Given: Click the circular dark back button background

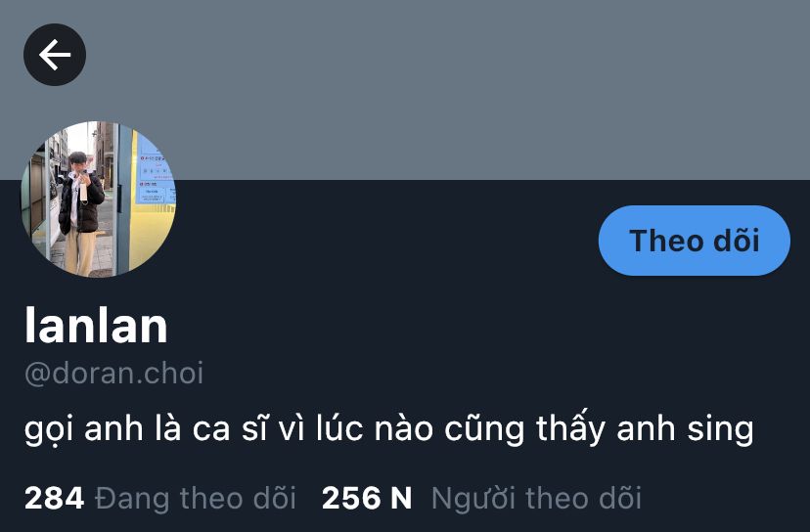Looking at the screenshot, I should (55, 55).
